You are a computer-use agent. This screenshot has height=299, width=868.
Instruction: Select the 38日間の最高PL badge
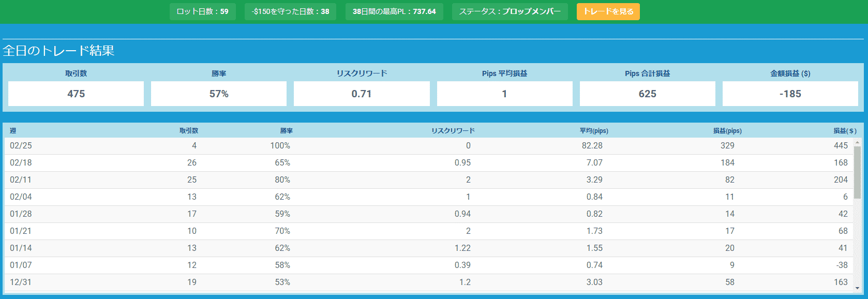[394, 11]
